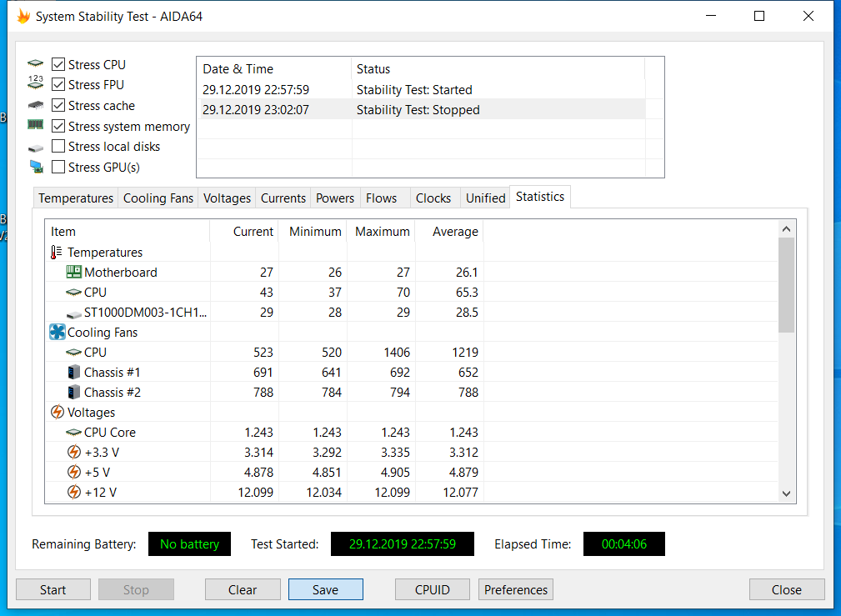Click the chip icon beside Stress cache

(35, 105)
